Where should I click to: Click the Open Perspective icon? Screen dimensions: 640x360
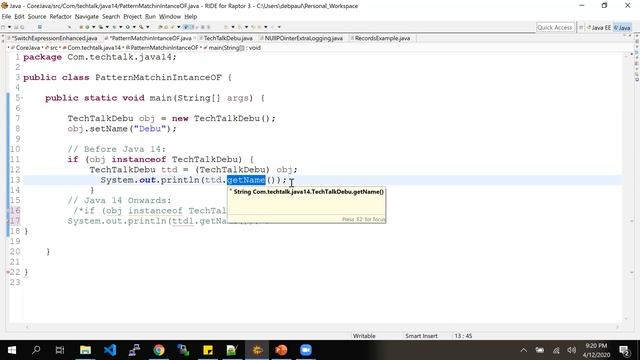(x=581, y=28)
